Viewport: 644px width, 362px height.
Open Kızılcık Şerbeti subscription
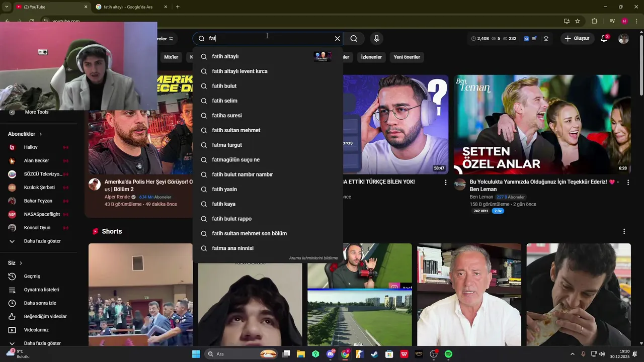click(39, 188)
